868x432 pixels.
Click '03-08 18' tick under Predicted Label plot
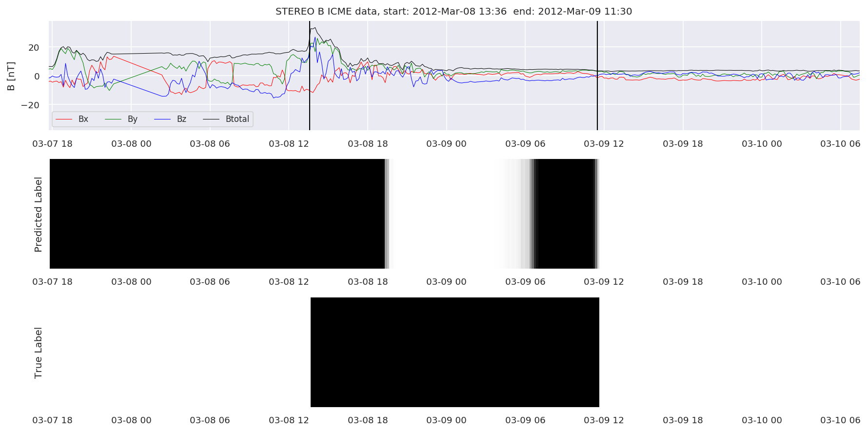[368, 282]
